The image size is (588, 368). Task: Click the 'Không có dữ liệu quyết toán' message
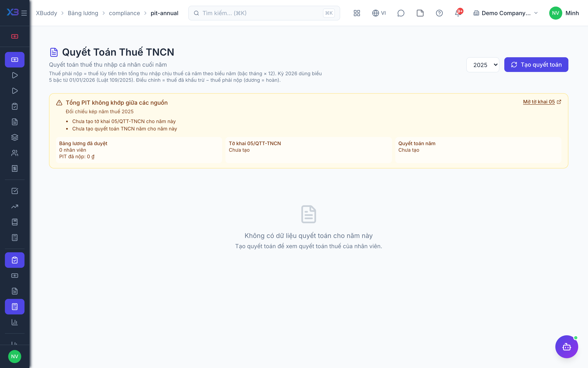(x=308, y=236)
